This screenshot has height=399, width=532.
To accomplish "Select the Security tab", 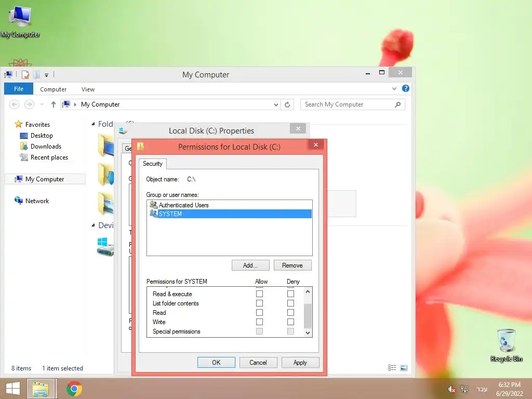I will (153, 164).
